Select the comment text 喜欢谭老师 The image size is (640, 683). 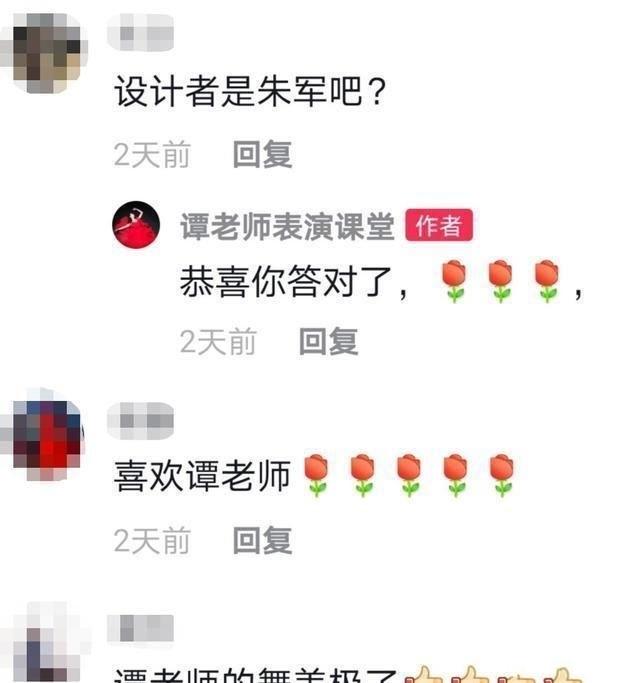[x=202, y=475]
